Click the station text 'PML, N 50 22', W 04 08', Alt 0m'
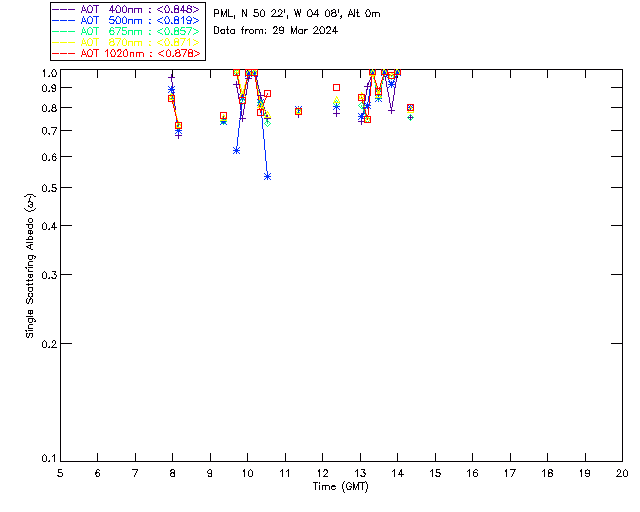 (297, 14)
